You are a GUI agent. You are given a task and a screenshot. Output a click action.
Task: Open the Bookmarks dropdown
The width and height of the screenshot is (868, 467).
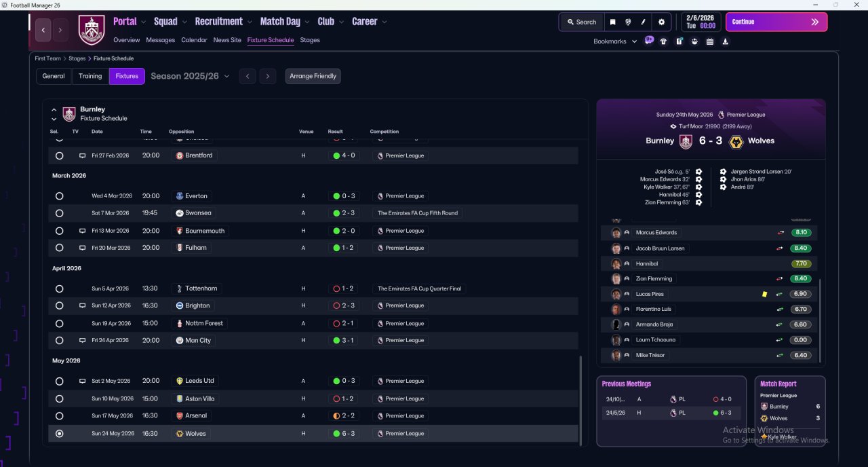pos(615,41)
